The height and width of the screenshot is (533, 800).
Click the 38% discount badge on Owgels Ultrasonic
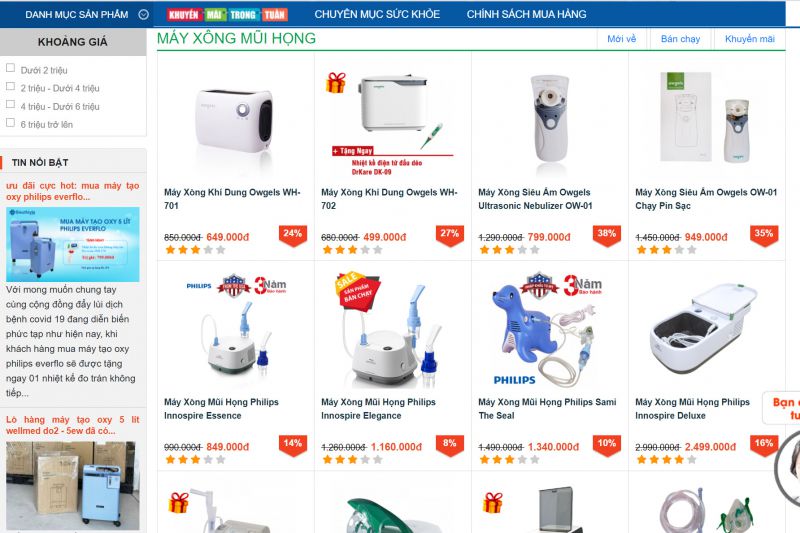607,235
